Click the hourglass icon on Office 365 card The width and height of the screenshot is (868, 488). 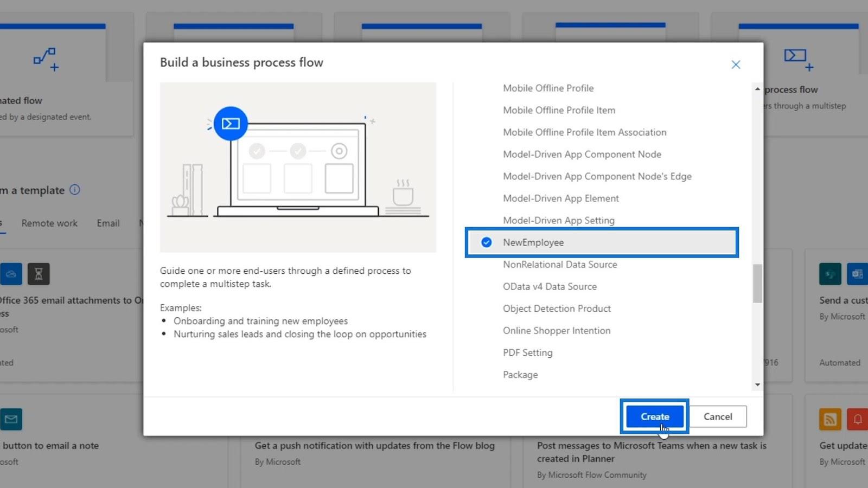39,274
